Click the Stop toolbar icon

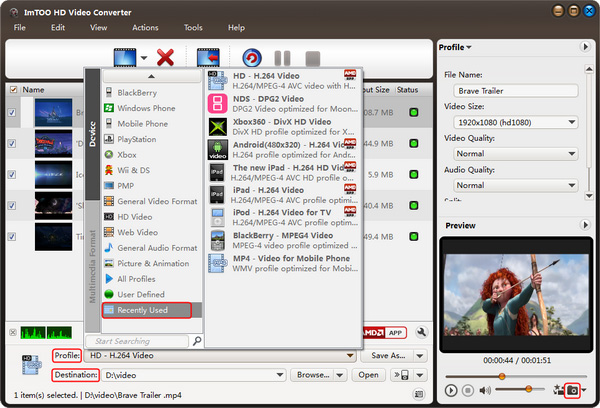point(313,59)
